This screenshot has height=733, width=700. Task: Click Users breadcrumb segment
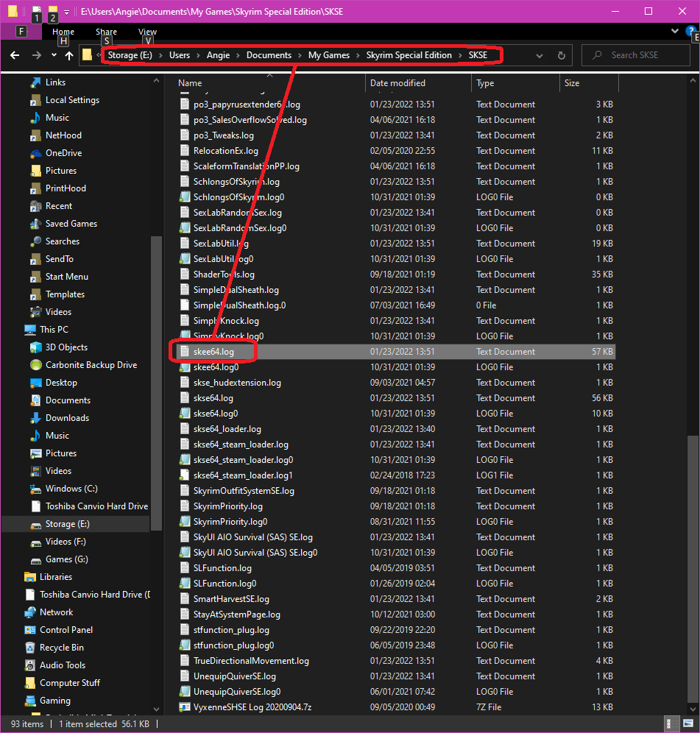click(x=180, y=55)
